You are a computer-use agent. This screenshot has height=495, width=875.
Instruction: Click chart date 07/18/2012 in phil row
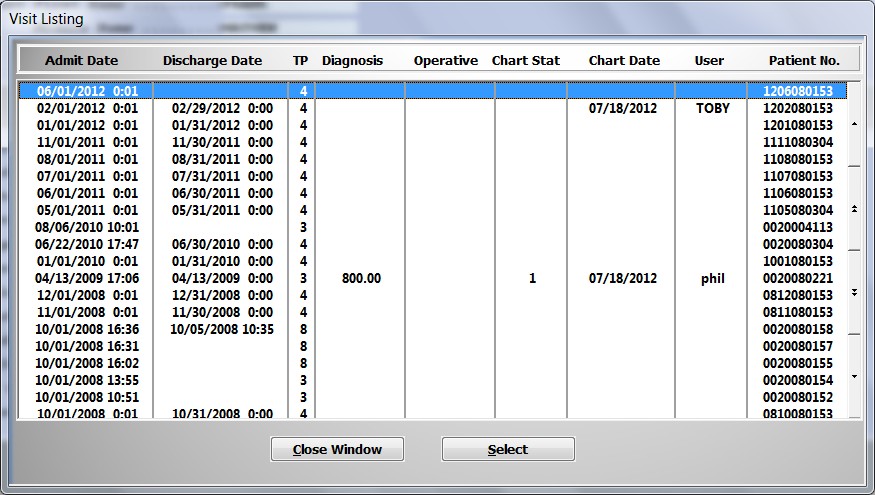point(623,278)
